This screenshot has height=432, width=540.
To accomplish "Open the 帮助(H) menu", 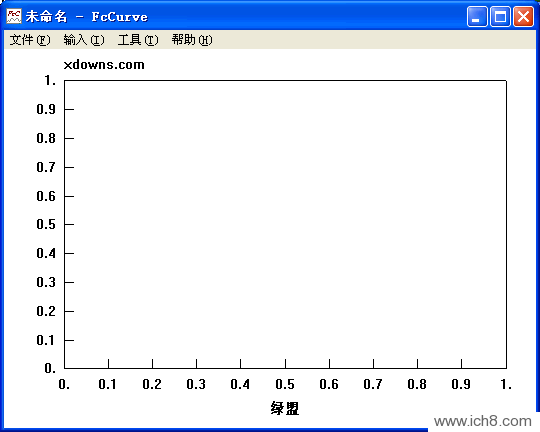I will (x=192, y=40).
